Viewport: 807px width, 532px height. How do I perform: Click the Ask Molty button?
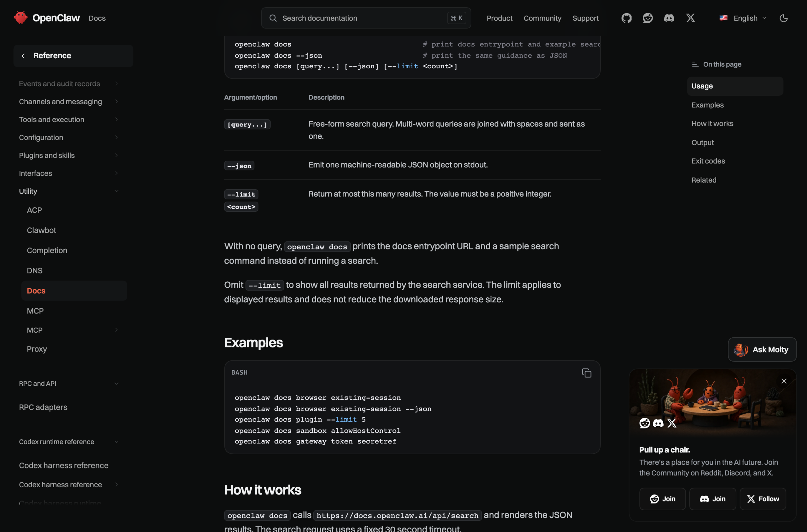pyautogui.click(x=762, y=349)
